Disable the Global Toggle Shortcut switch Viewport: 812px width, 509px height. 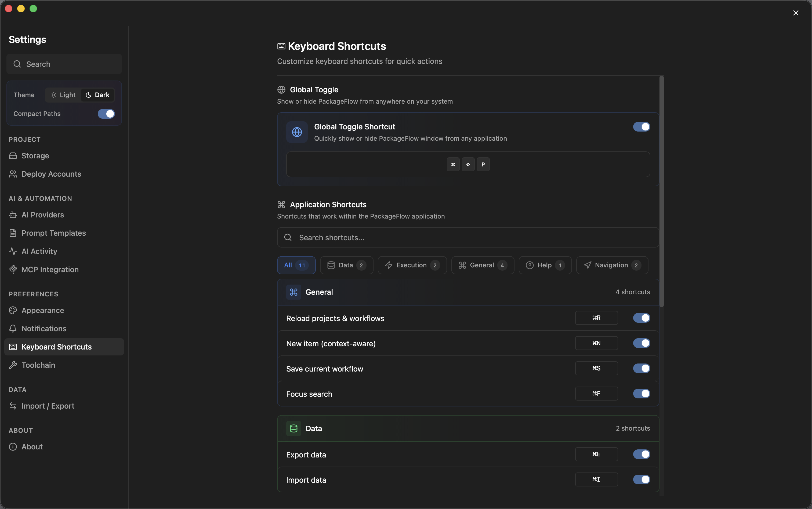641,127
